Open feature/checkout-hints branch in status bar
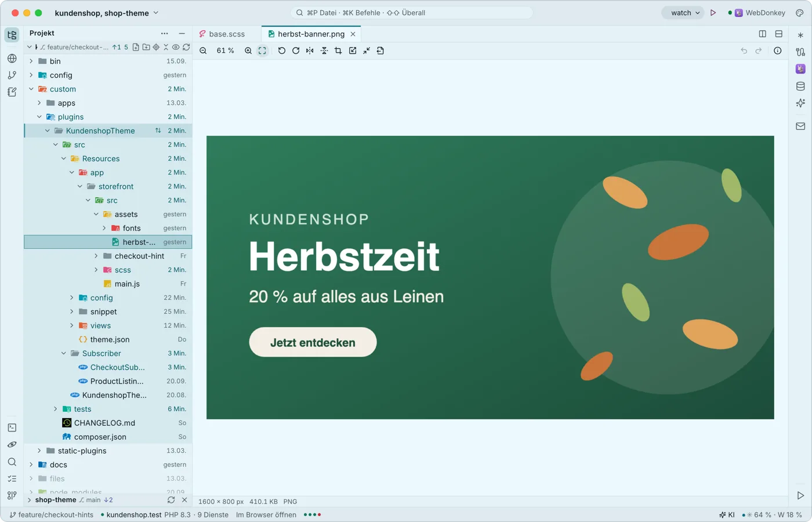The image size is (812, 522). [x=52, y=515]
